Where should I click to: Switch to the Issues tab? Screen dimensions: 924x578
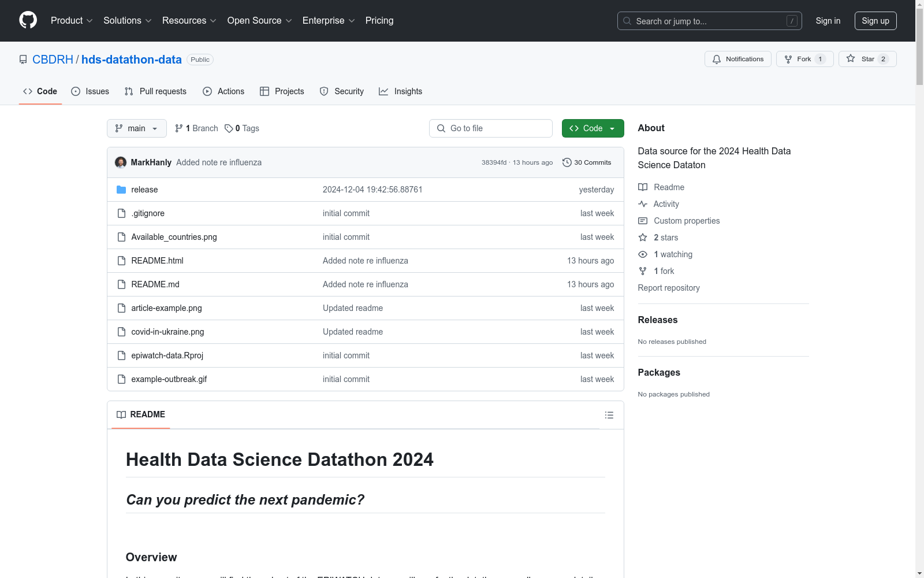[x=90, y=91]
